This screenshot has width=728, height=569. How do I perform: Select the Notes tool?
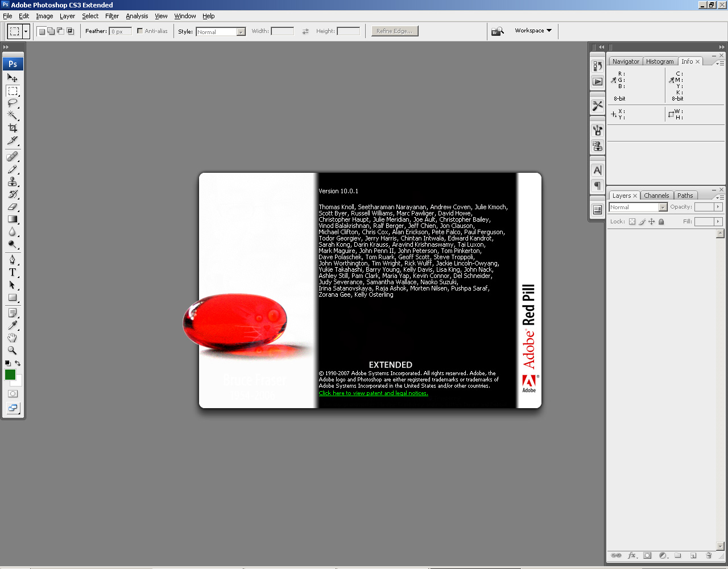[x=13, y=313]
